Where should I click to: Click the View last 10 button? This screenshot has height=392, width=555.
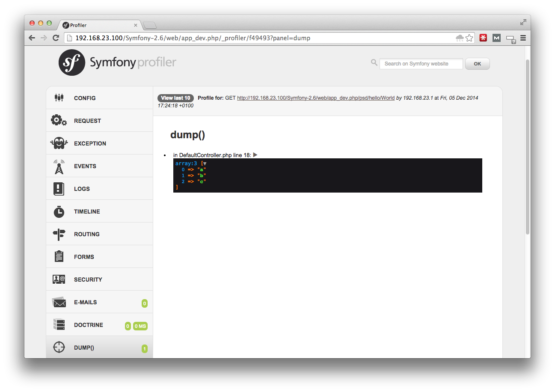pos(175,98)
